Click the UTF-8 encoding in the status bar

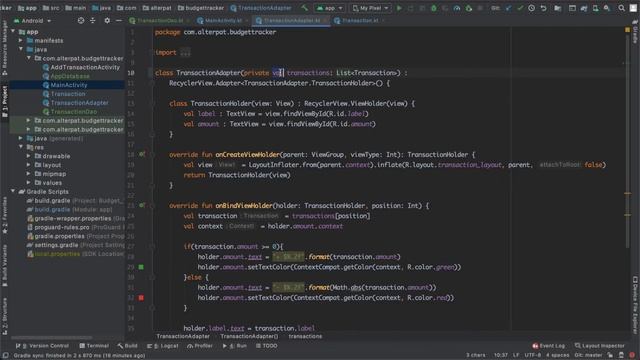(x=532, y=355)
